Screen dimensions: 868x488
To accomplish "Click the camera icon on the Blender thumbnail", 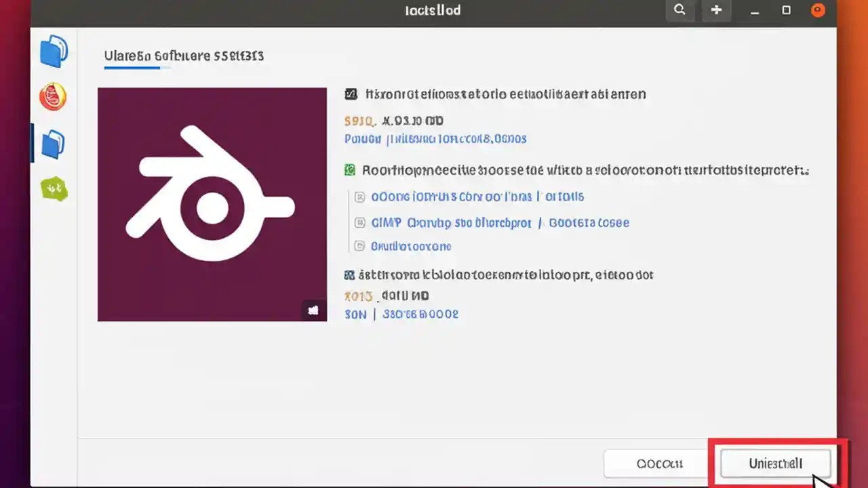I will tap(313, 310).
